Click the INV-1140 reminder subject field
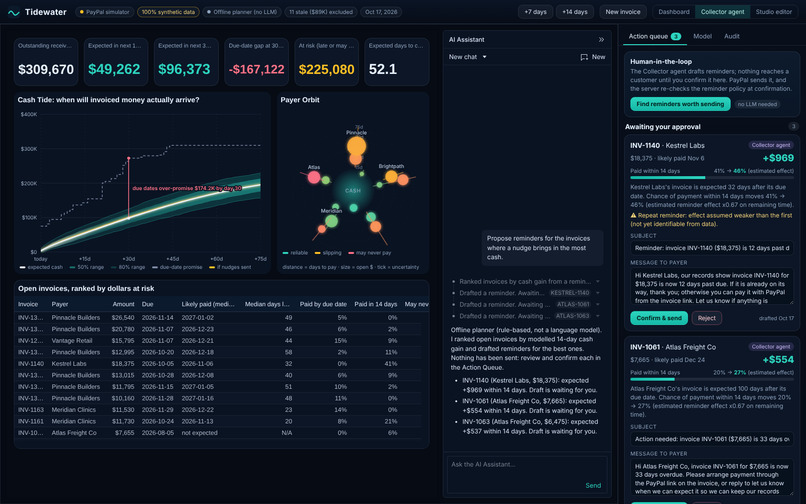 (711, 248)
